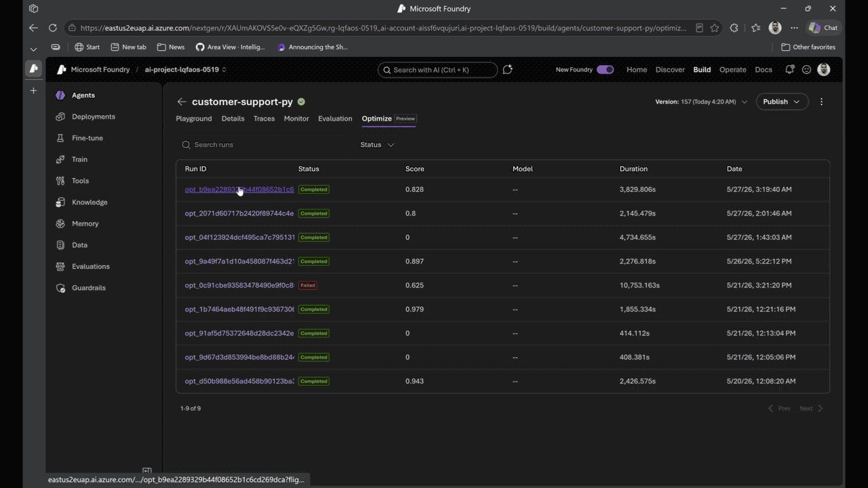Open run opt_04f123924dcf495ca7c795131

[x=239, y=237]
